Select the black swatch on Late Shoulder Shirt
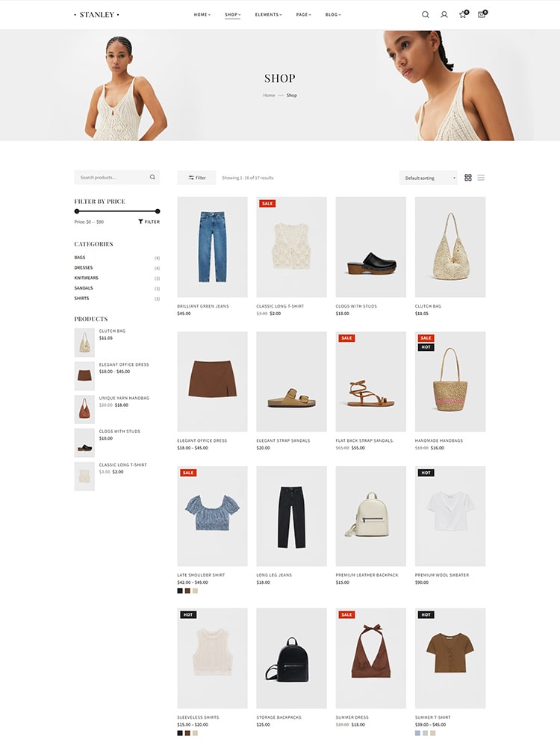Viewport: 560px width, 754px height. point(180,591)
